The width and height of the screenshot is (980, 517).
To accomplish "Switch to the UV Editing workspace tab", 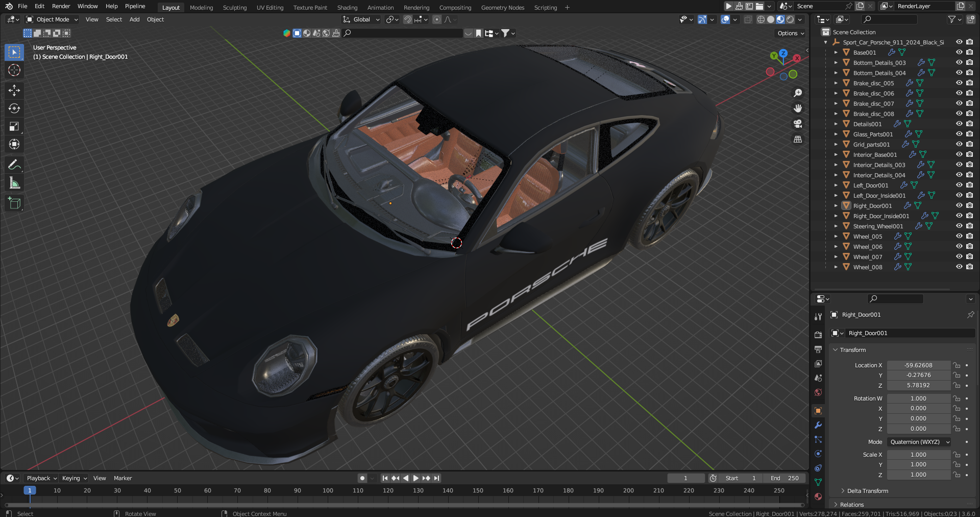I will 270,8.
